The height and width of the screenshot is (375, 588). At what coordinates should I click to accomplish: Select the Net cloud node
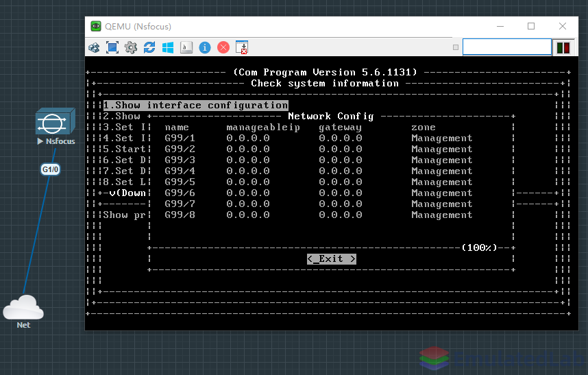[x=23, y=308]
